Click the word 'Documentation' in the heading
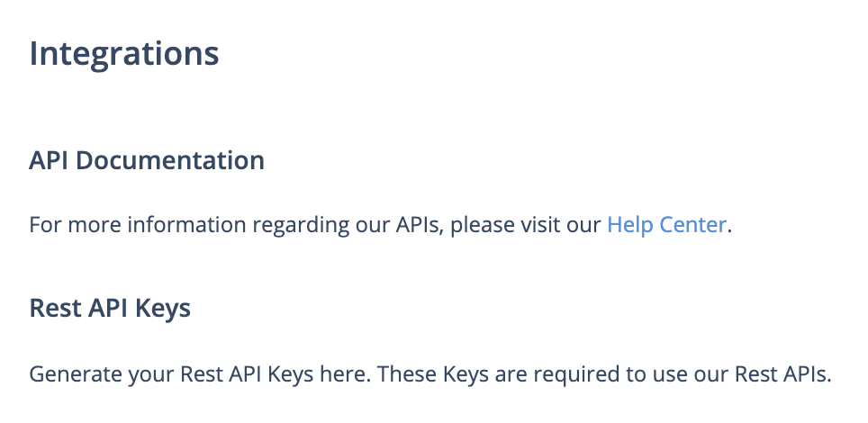 (x=170, y=160)
